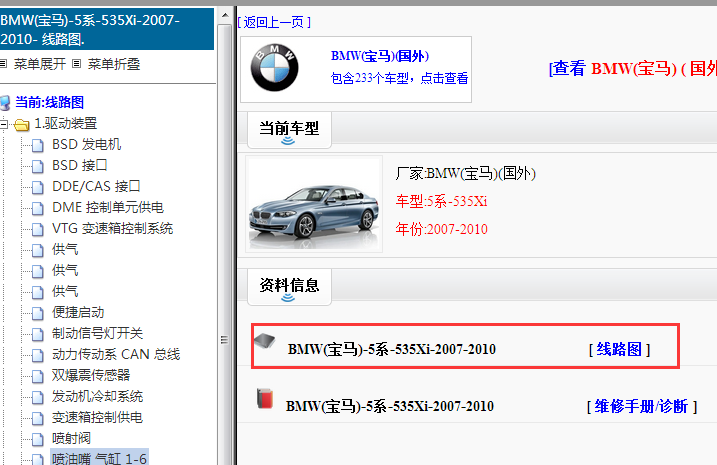
Task: Click the 车型:5系-535Xi text
Action: [x=441, y=202]
